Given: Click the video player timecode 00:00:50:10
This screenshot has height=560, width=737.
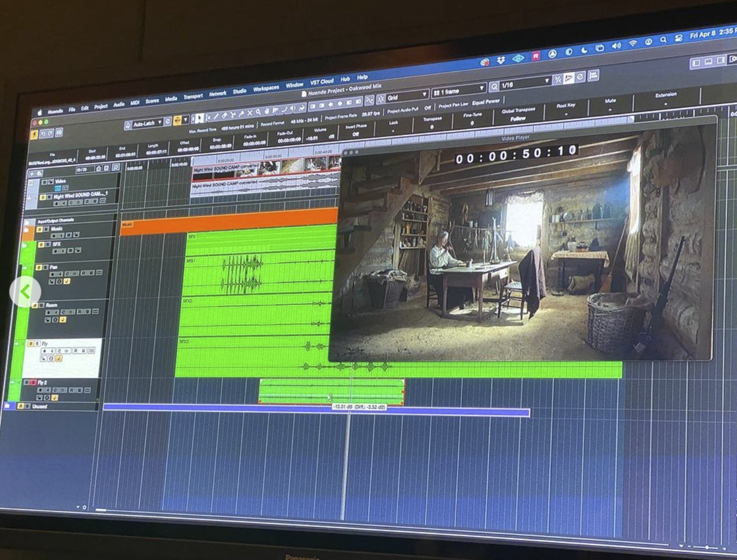Looking at the screenshot, I should pyautogui.click(x=516, y=155).
